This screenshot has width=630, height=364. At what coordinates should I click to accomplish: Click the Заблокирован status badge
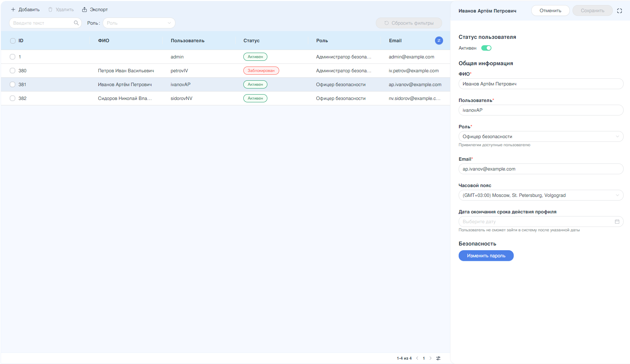(261, 71)
